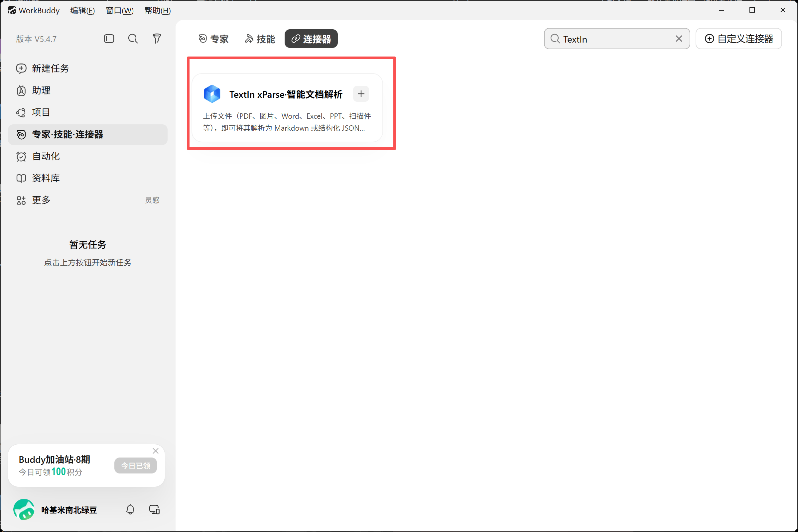The width and height of the screenshot is (798, 532).
Task: Maximize the WorkBuddy window
Action: (x=752, y=10)
